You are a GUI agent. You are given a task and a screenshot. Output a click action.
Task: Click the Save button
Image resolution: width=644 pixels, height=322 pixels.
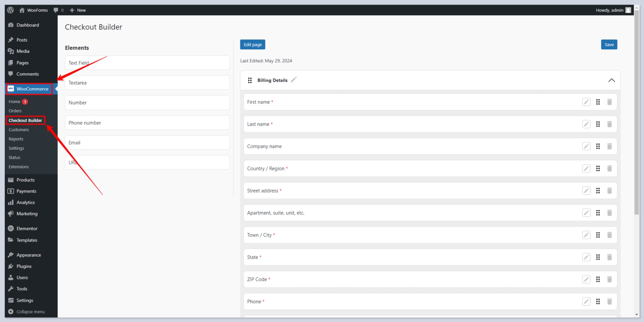pos(609,45)
